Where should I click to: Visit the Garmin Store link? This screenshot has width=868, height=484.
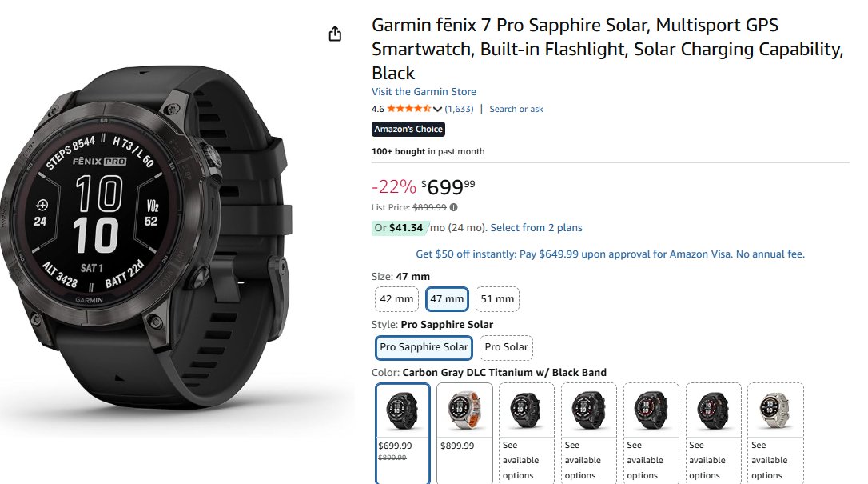[x=424, y=92]
